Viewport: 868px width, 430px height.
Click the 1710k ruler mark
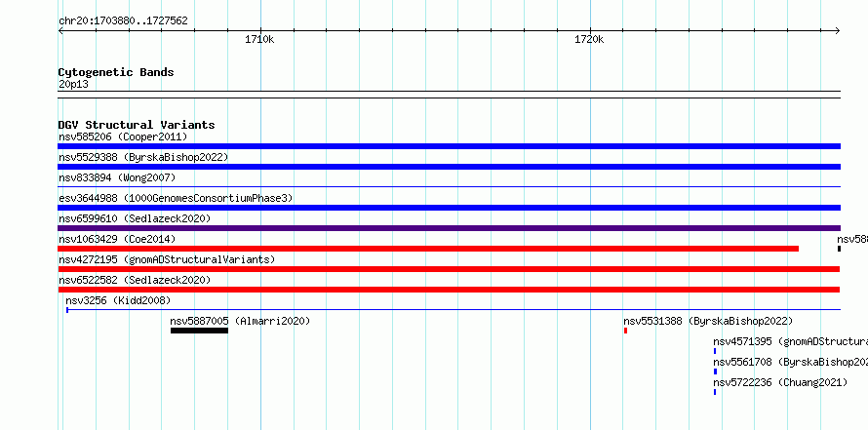pos(259,39)
